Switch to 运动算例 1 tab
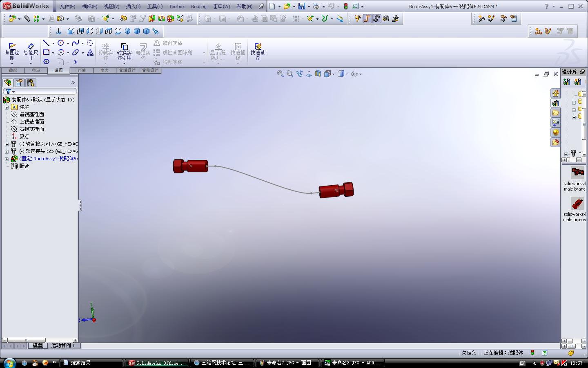The height and width of the screenshot is (368, 588). click(x=64, y=346)
